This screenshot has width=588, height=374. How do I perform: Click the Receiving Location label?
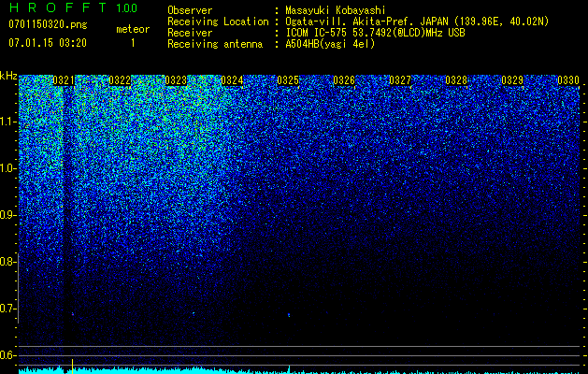click(218, 22)
